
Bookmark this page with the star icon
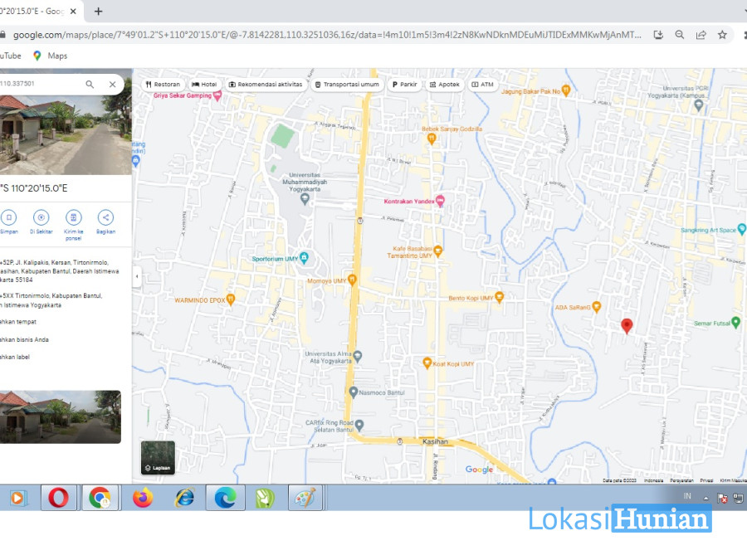pyautogui.click(x=722, y=35)
